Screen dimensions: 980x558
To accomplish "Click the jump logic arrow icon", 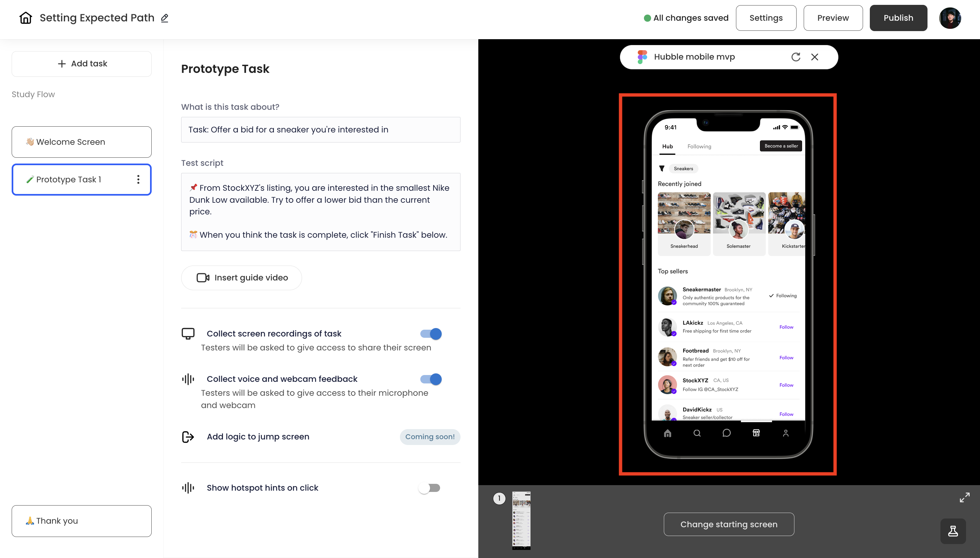I will 188,437.
